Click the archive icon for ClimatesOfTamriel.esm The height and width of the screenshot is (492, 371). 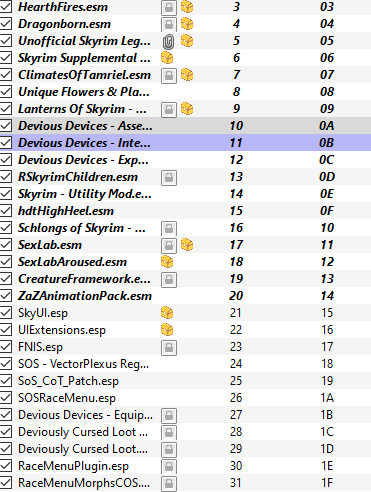pos(187,75)
